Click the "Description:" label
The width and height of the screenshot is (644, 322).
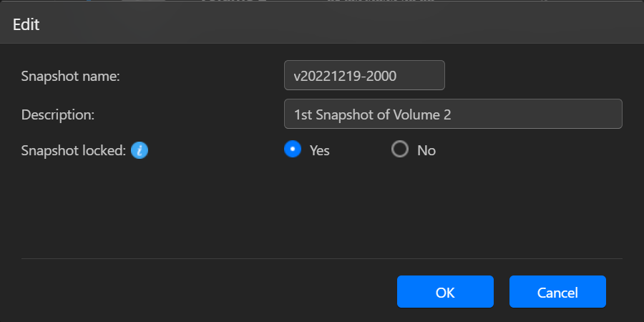coord(58,114)
